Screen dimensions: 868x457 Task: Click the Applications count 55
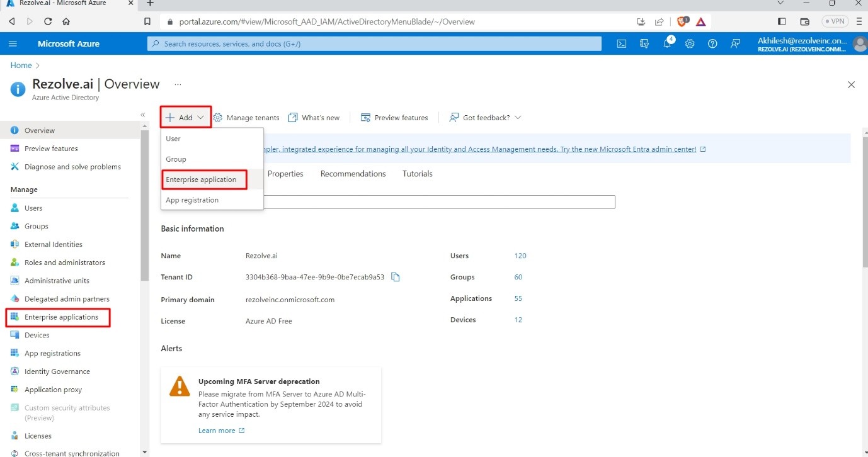point(518,298)
